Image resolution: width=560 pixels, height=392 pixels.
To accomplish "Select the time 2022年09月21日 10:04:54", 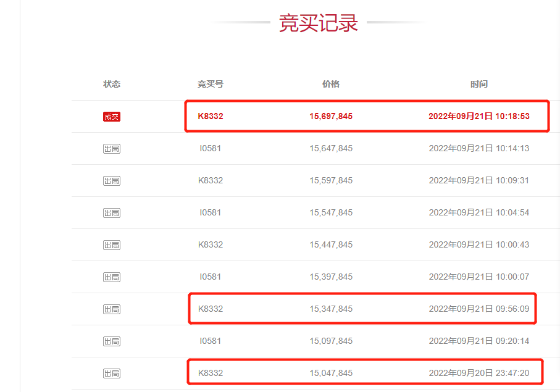I will click(479, 213).
